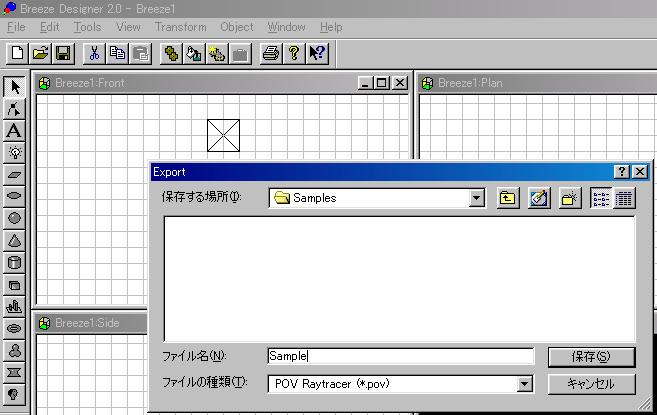Select the flat disc primitive tool
Viewport: 657px width, 415px height.
[x=15, y=196]
